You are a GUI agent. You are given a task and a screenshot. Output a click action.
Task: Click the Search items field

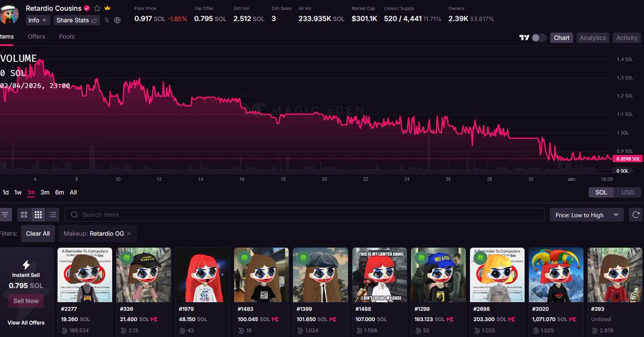[x=305, y=215]
